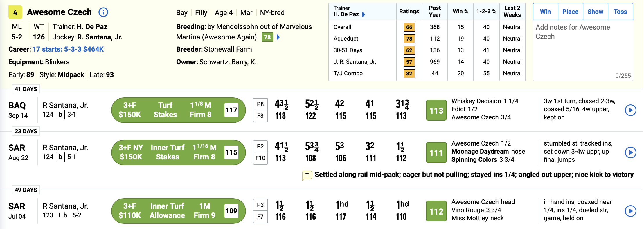The image size is (644, 229).
Task: Click the Aqueduct 78 rating badge
Action: pyautogui.click(x=409, y=39)
